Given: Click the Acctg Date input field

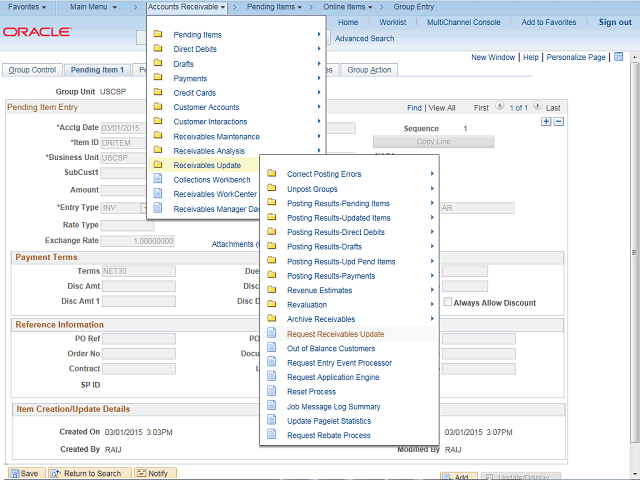Looking at the screenshot, I should coord(123,128).
